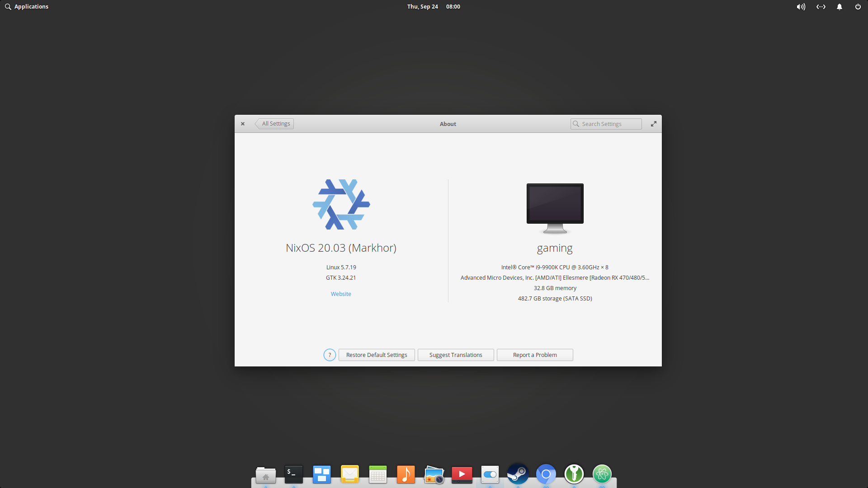Image resolution: width=868 pixels, height=488 pixels.
Task: Launch the Music app from the dock
Action: (x=406, y=474)
